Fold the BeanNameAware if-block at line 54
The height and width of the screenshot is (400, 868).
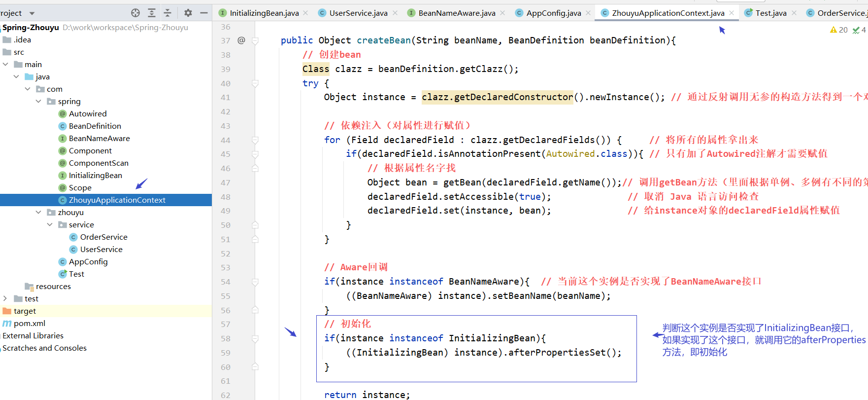[255, 282]
